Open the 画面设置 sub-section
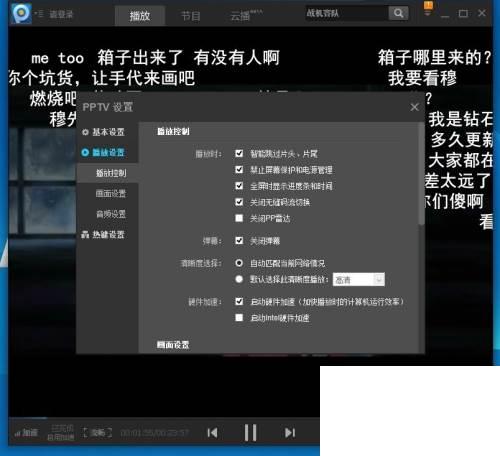The height and width of the screenshot is (456, 500). [111, 193]
